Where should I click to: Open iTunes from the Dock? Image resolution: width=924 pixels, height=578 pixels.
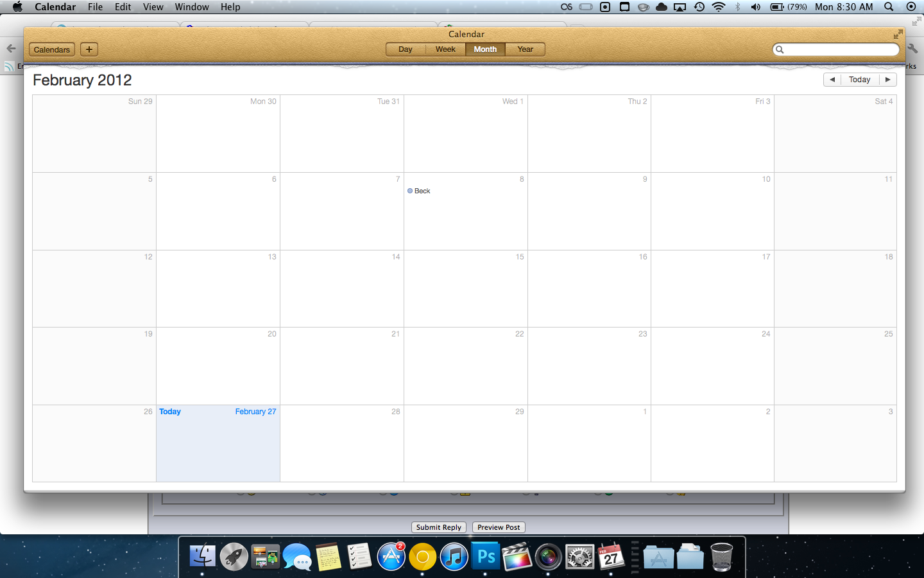coord(454,556)
